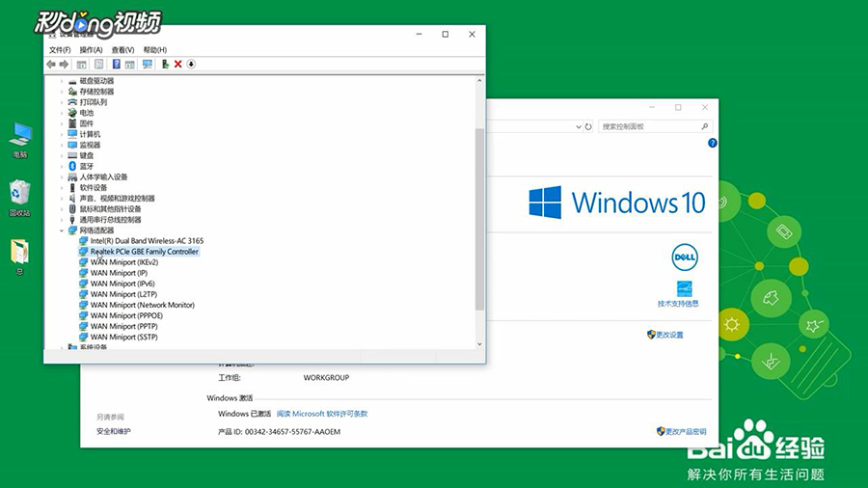Open the 文件(F) menu
The height and width of the screenshot is (488, 868).
60,50
